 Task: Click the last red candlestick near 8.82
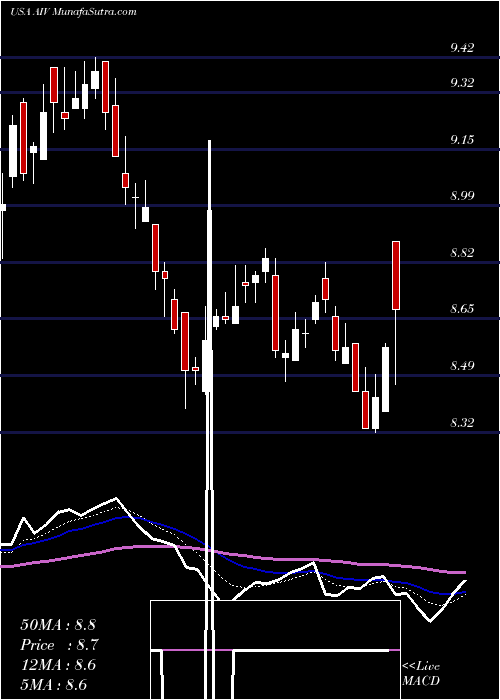396,275
